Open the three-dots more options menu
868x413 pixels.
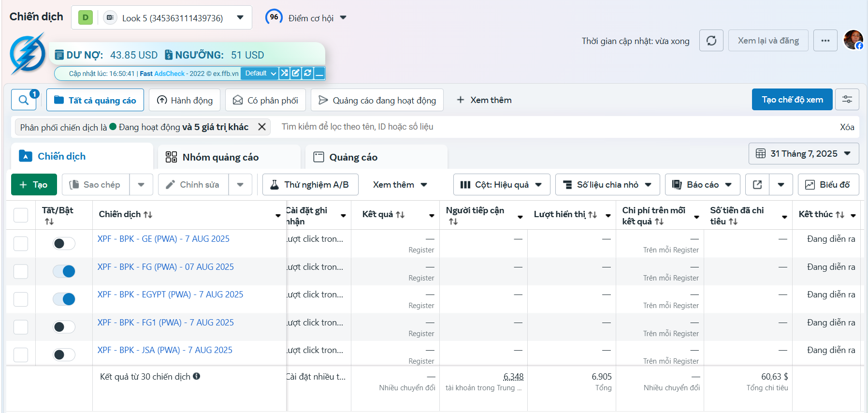pos(825,41)
